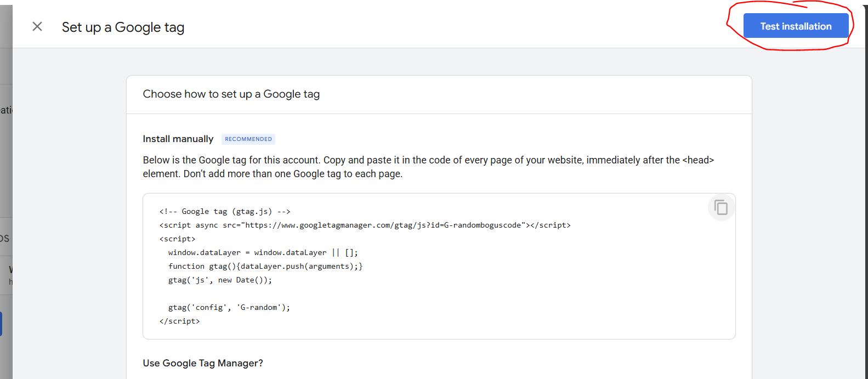Viewport: 868px width, 379px height.
Task: Copy the Google tag code snippet
Action: click(721, 208)
